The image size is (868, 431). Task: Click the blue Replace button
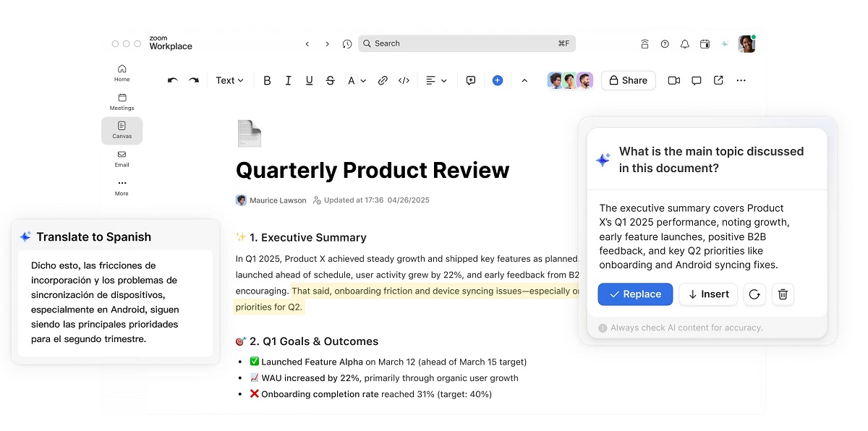click(x=635, y=294)
